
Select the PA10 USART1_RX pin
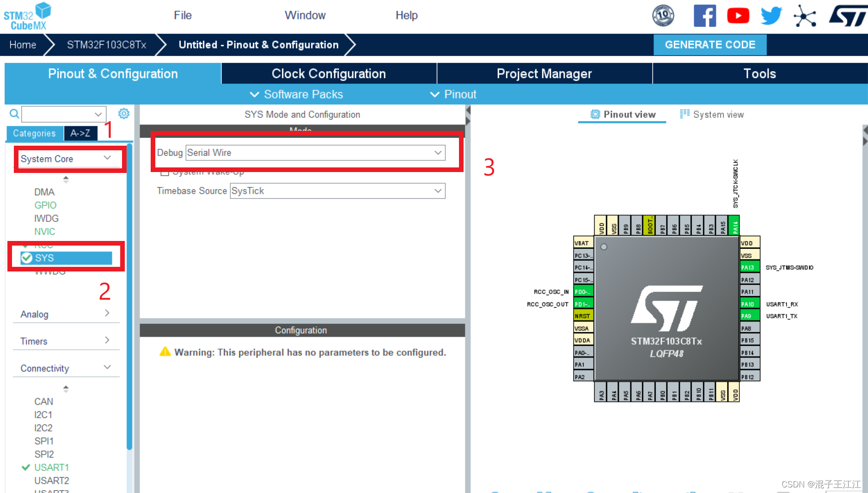[750, 304]
